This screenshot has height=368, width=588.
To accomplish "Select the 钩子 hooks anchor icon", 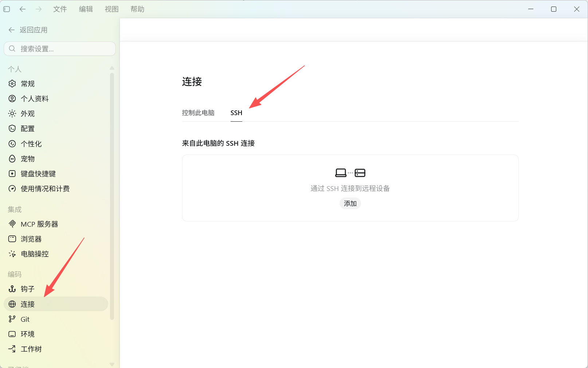I will coord(12,289).
